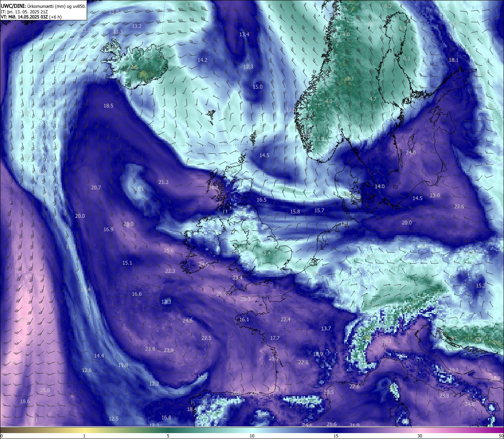Click the 12.2 value label
504x439 pixels.
tap(154, 384)
